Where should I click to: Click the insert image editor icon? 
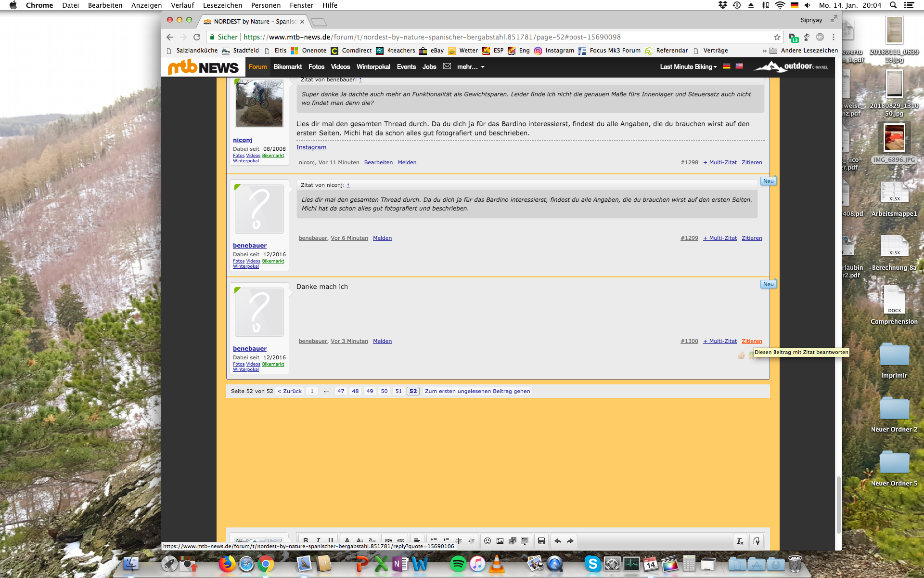pyautogui.click(x=500, y=541)
